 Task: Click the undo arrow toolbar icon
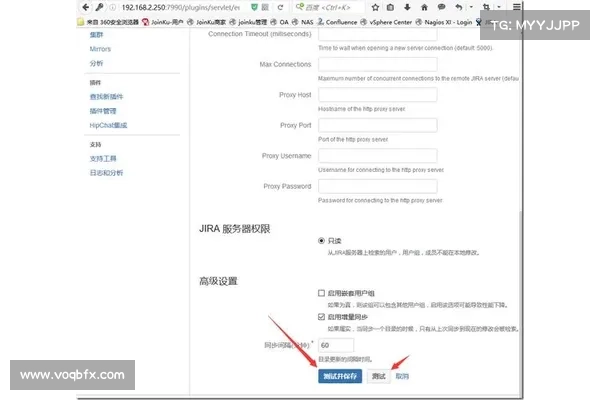[459, 7]
